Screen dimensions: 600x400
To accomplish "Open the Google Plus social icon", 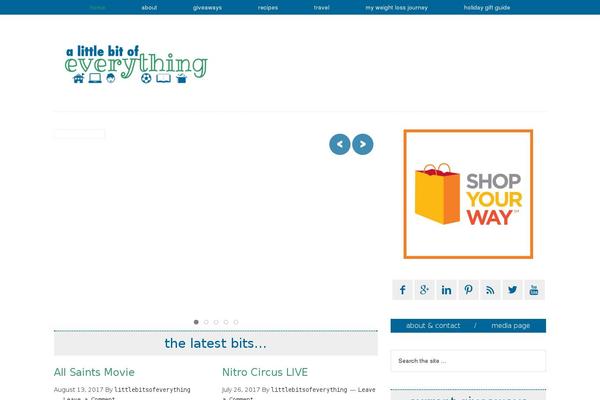I will 424,290.
